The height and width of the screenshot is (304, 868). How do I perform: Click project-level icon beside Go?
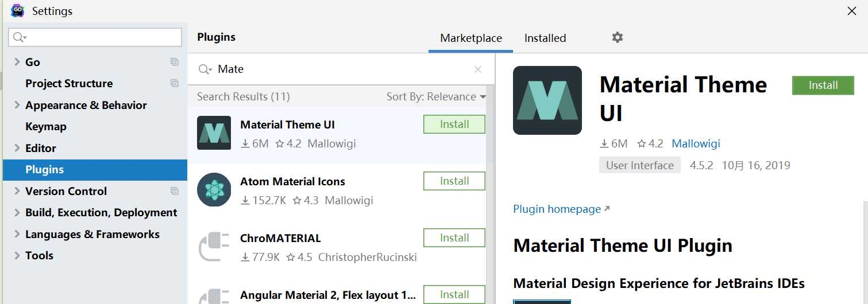175,62
